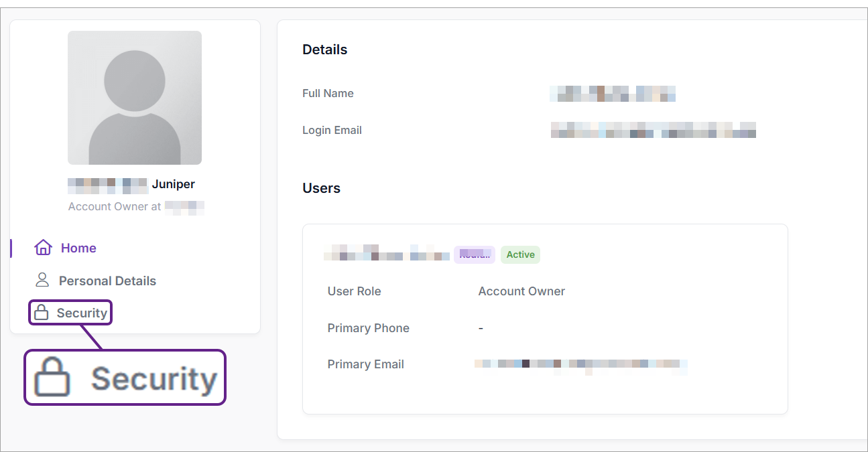Go to Personal Details section
The height and width of the screenshot is (452, 868).
[107, 281]
